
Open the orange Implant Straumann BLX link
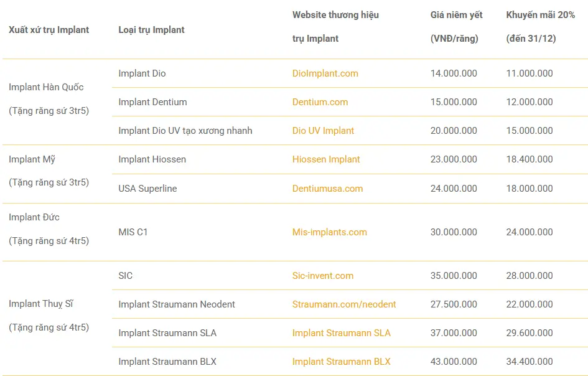tap(341, 362)
